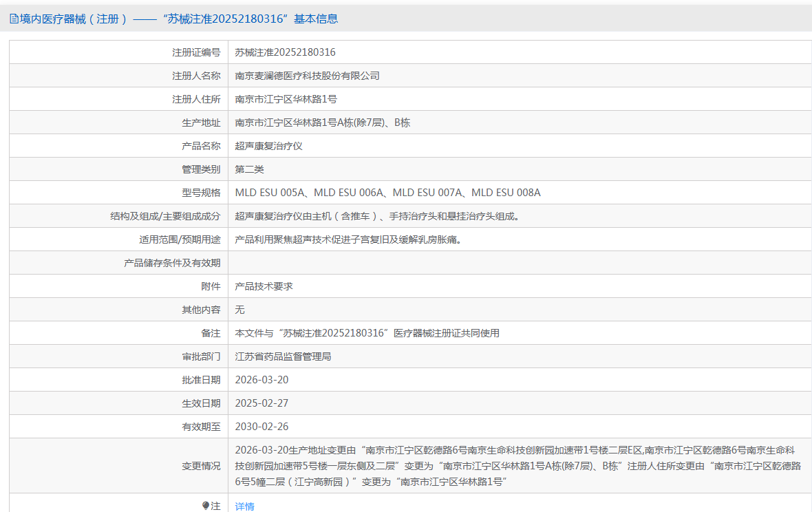Click the 管理类别 field label
Image resolution: width=812 pixels, height=512 pixels.
pos(201,169)
